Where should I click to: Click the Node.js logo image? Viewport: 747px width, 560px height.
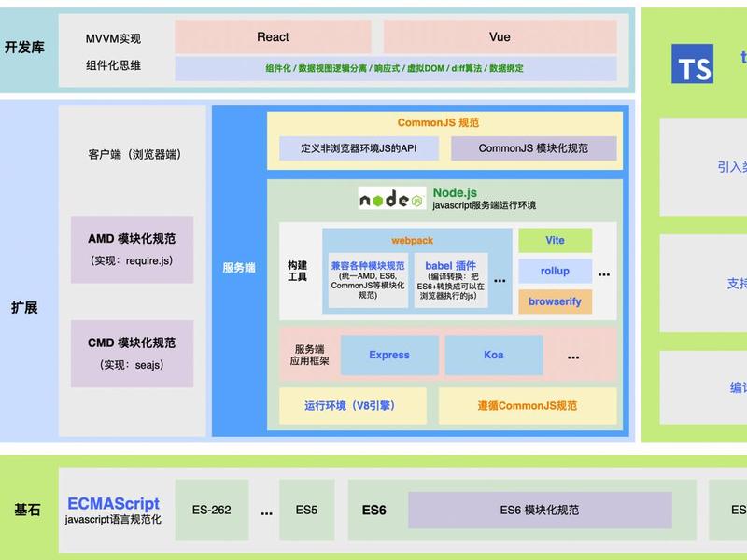392,198
